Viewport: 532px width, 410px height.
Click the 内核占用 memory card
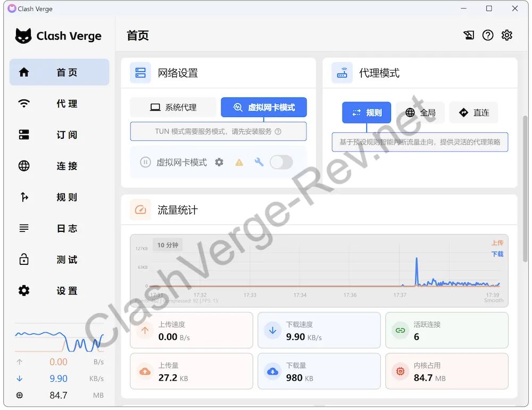[x=447, y=371]
